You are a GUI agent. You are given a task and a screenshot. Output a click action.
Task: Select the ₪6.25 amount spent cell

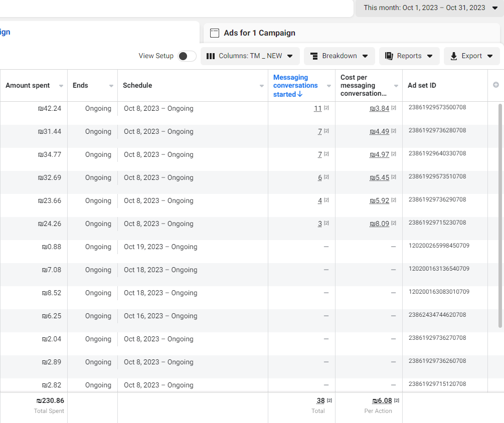point(52,316)
